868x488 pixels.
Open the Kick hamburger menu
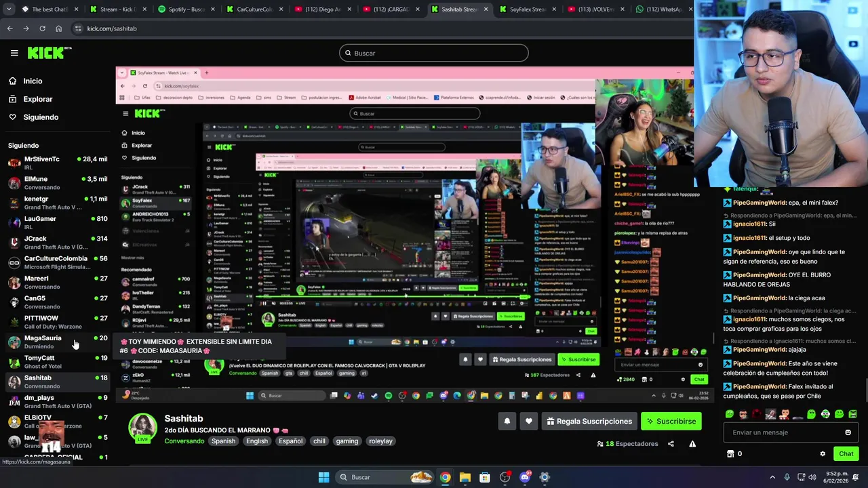[x=14, y=53]
